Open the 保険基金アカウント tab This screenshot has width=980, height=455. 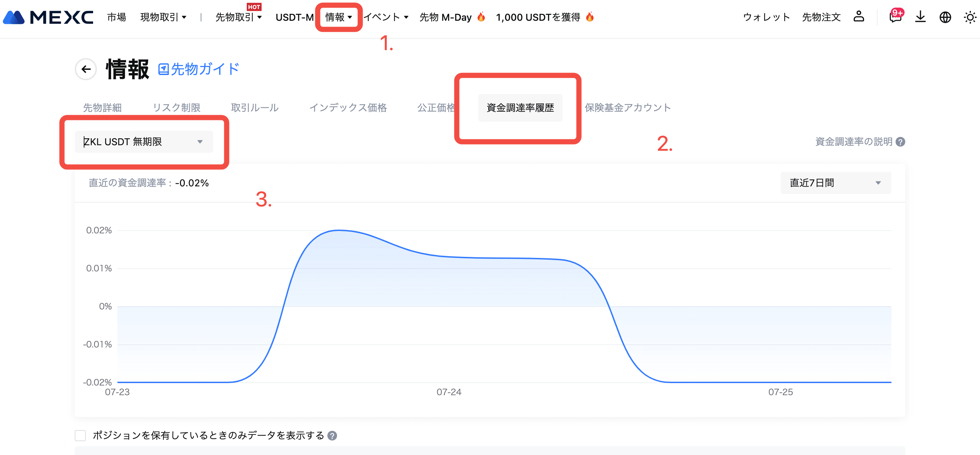627,108
